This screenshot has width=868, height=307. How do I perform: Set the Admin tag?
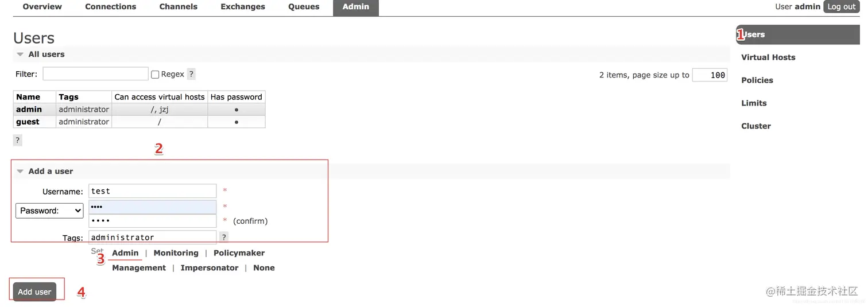[x=125, y=253]
